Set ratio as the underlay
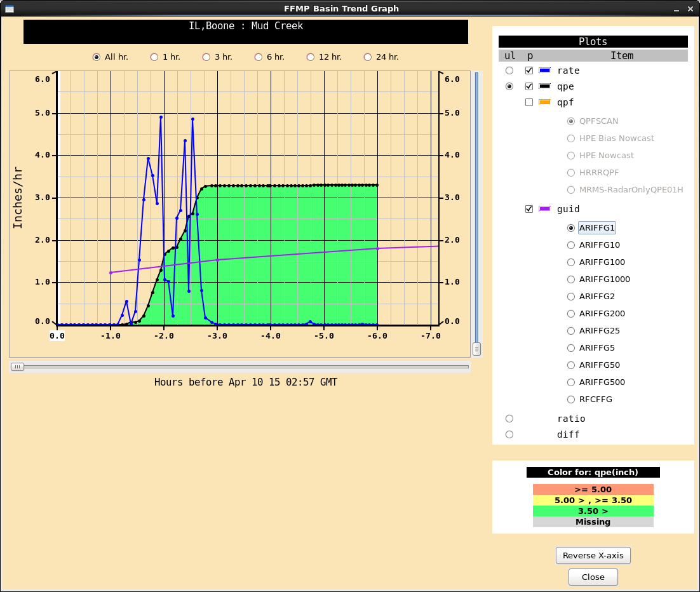700x592 pixels. tap(509, 419)
